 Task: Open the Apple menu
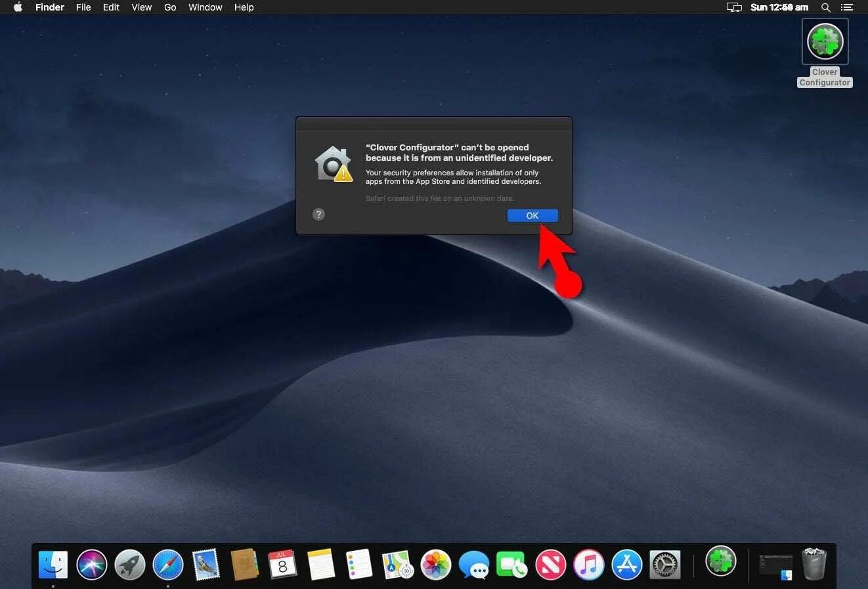tap(18, 7)
